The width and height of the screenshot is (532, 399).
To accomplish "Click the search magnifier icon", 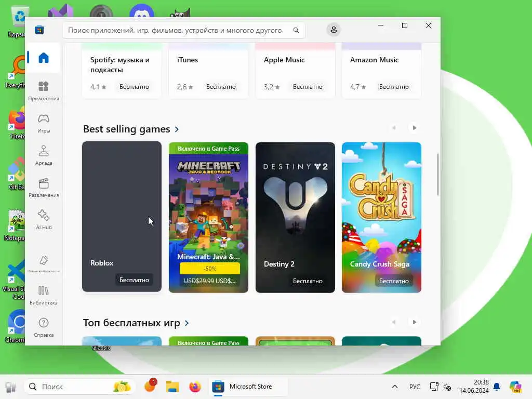I will 296,30.
